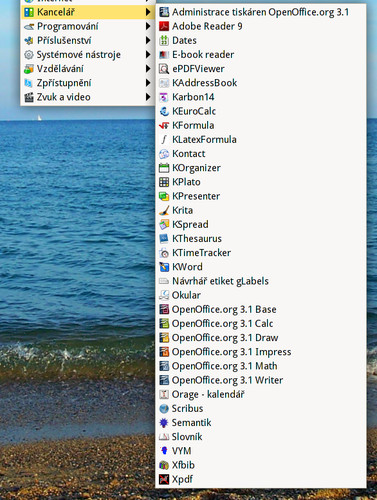The width and height of the screenshot is (377, 500).
Task: Click the KEuroCalc euro icon
Action: coord(164,111)
